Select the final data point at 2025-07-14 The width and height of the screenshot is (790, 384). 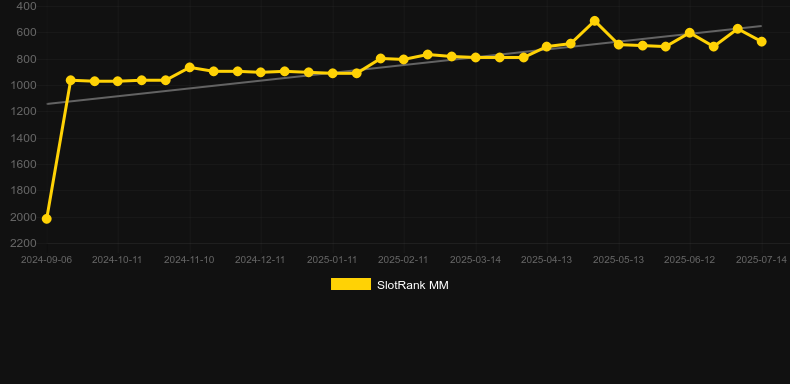coord(761,41)
